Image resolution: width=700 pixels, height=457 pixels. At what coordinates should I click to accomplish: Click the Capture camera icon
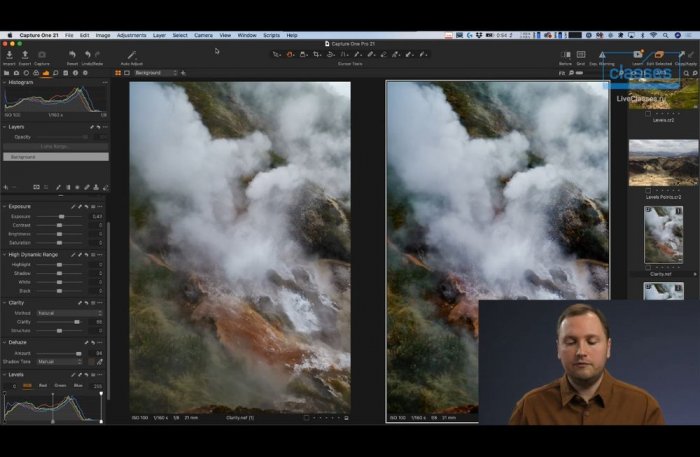41,54
